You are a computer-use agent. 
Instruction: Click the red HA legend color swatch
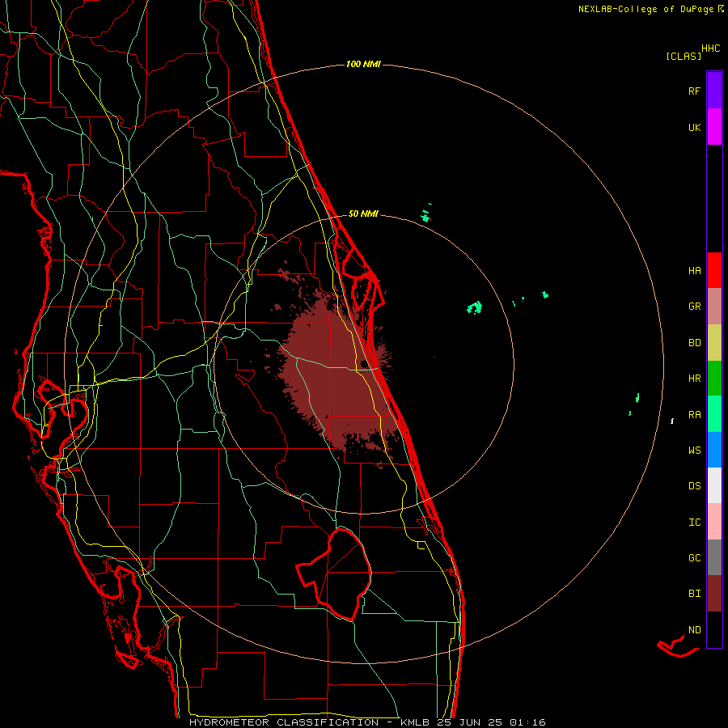pos(714,270)
